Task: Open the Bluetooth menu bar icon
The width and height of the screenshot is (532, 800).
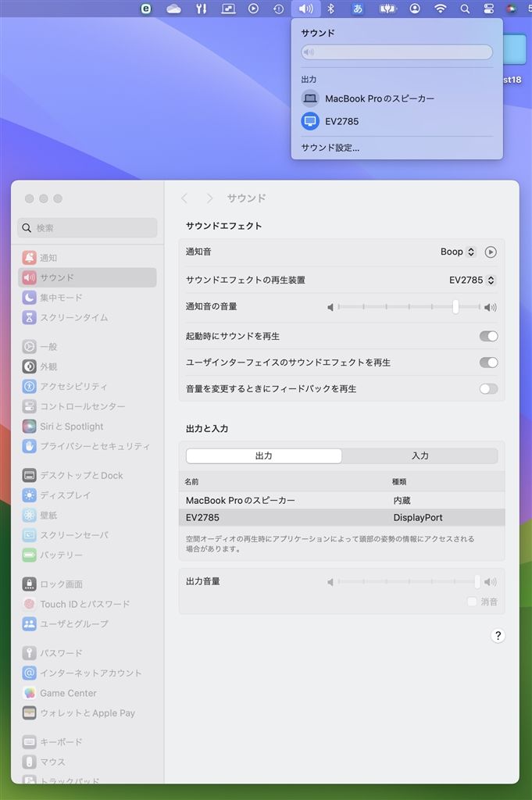Action: pyautogui.click(x=330, y=9)
